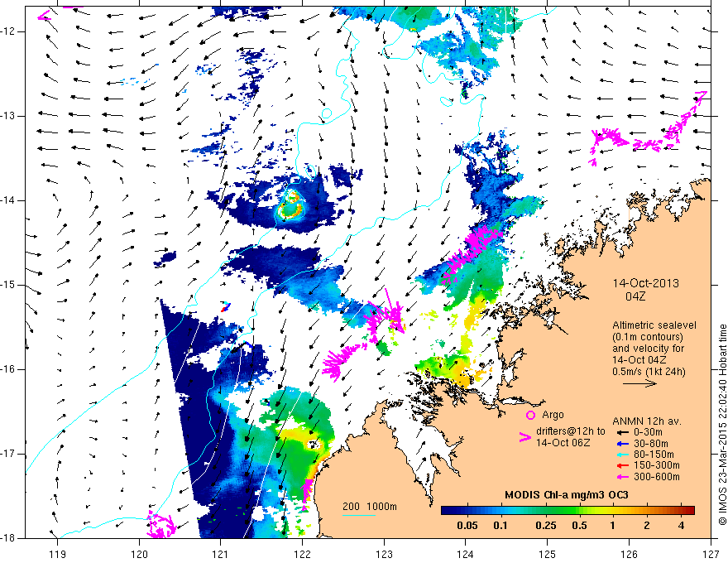Click the magenta Argo circle legend symbol
The image size is (728, 563).
(530, 416)
